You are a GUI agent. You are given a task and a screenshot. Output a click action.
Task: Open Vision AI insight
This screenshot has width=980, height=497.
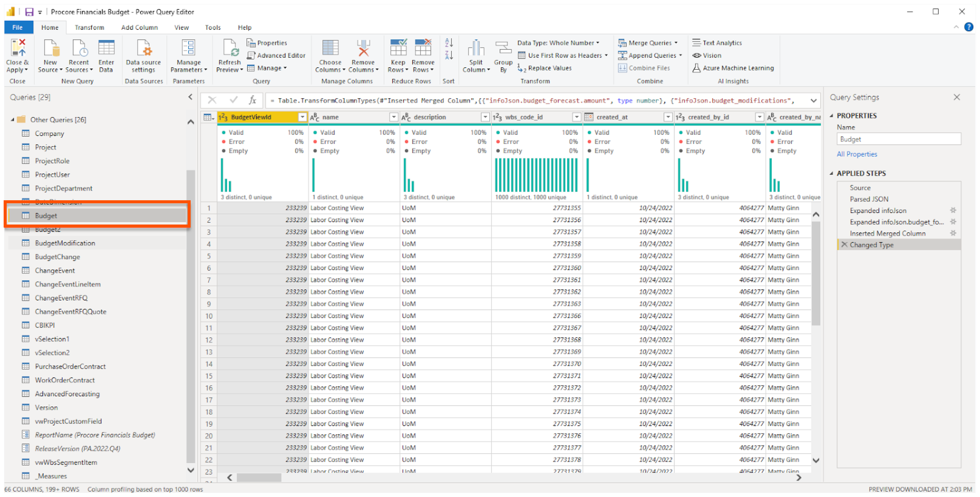[707, 55]
